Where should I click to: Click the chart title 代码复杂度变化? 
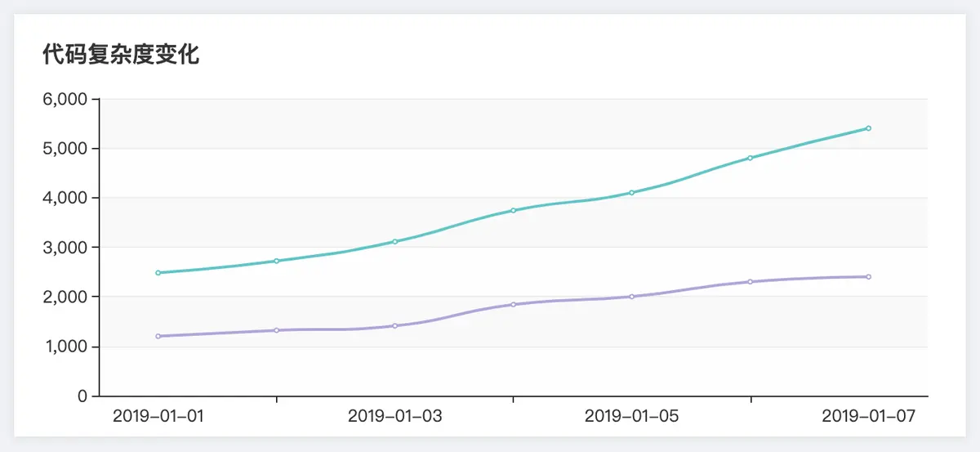[121, 56]
